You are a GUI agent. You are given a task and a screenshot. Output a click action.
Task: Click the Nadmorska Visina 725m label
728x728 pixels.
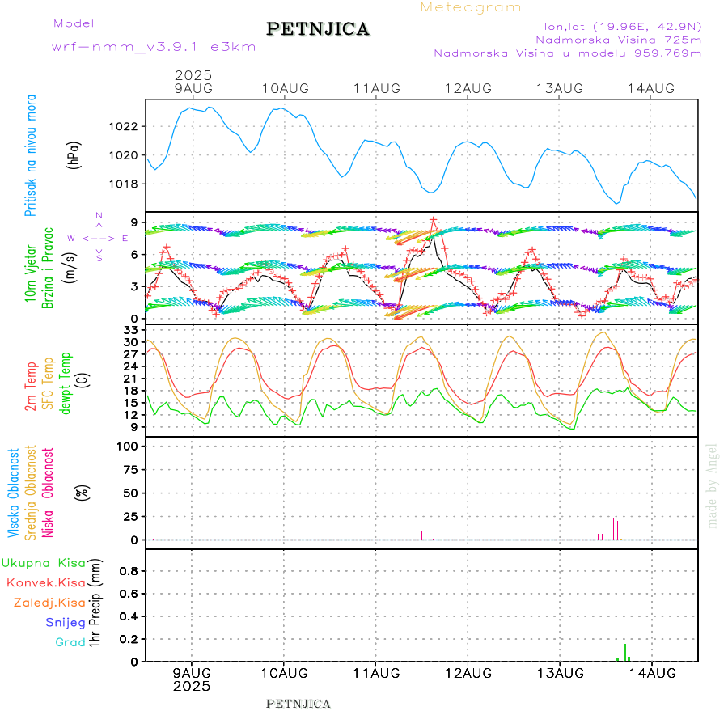618,39
